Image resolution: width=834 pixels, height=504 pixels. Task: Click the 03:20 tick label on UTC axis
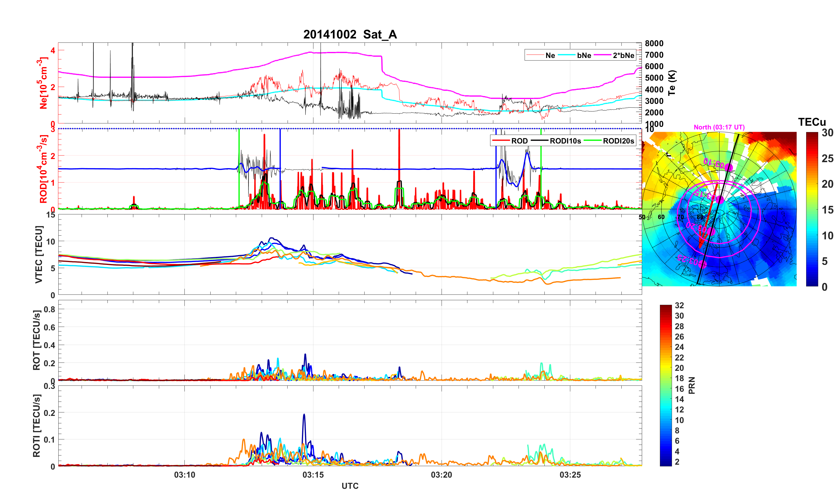pos(441,474)
